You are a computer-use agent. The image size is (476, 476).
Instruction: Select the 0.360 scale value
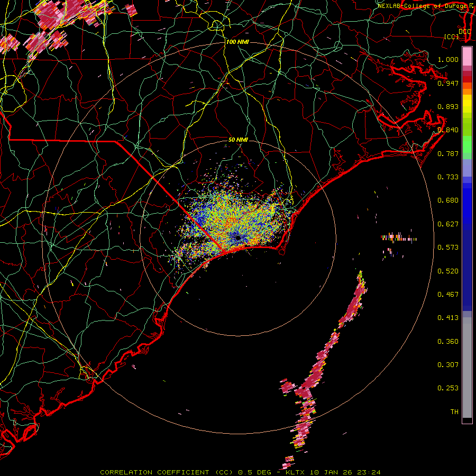tap(448, 342)
